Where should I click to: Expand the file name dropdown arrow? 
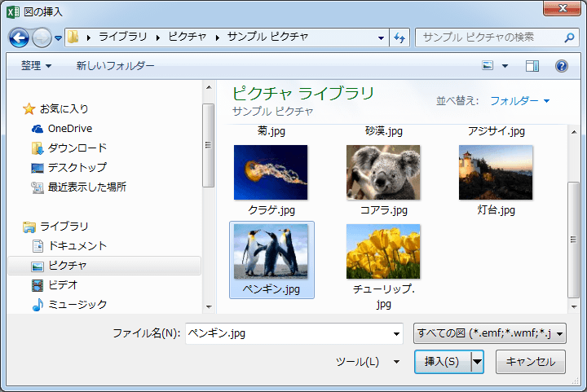(x=396, y=333)
